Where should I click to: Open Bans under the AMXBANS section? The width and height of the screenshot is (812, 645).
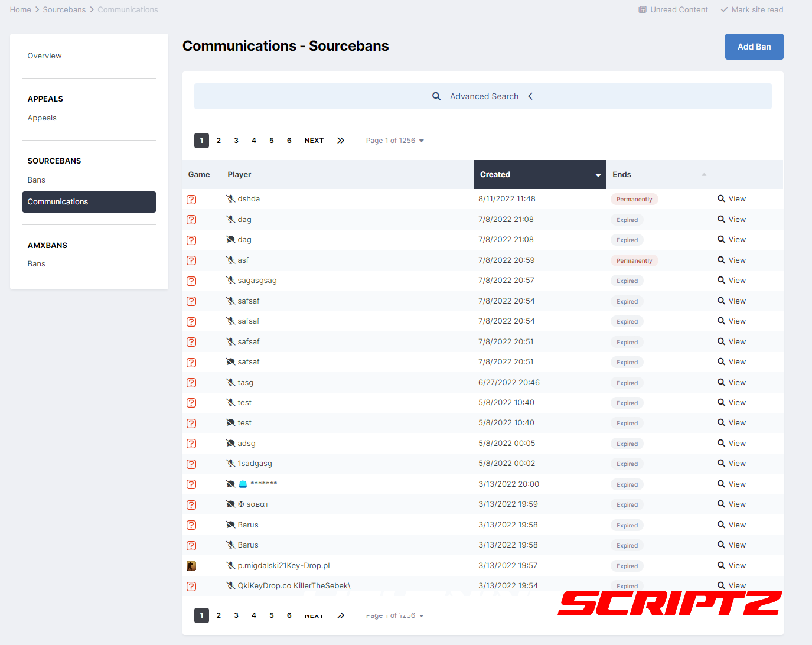coord(37,264)
